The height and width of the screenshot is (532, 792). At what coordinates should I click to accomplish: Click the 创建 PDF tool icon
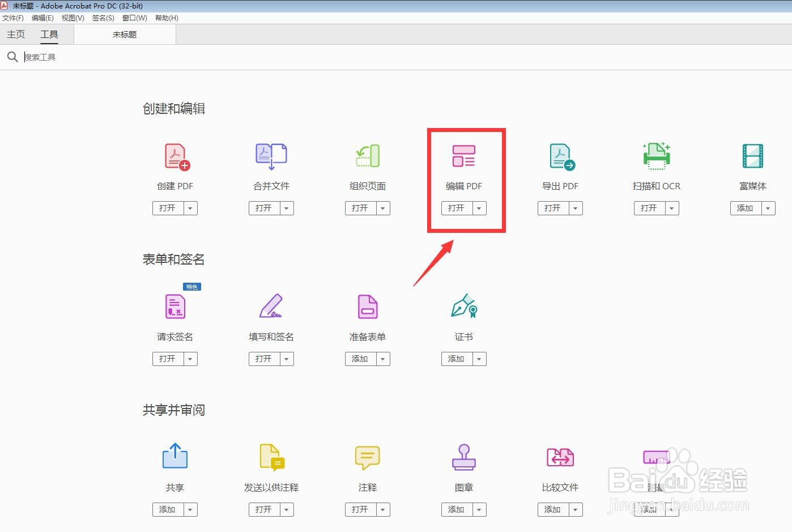click(x=177, y=156)
